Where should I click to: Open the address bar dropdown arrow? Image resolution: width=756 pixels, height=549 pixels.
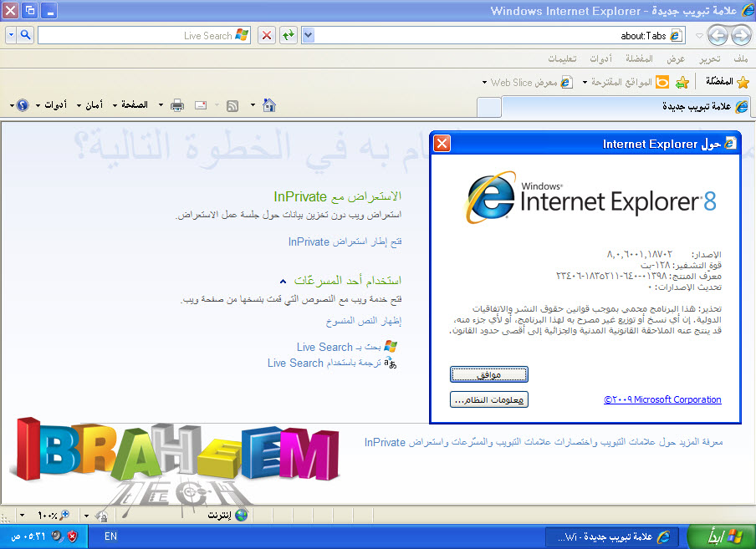click(x=309, y=35)
